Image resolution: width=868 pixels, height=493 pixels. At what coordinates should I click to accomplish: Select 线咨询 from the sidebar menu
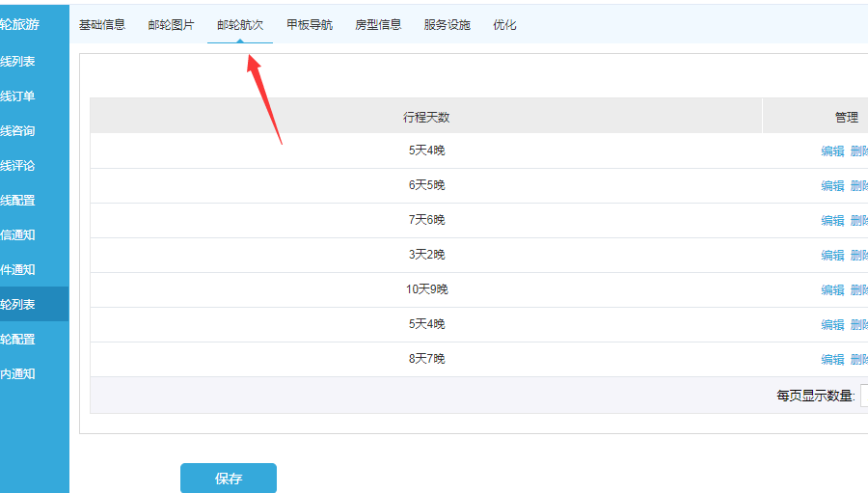pyautogui.click(x=18, y=131)
